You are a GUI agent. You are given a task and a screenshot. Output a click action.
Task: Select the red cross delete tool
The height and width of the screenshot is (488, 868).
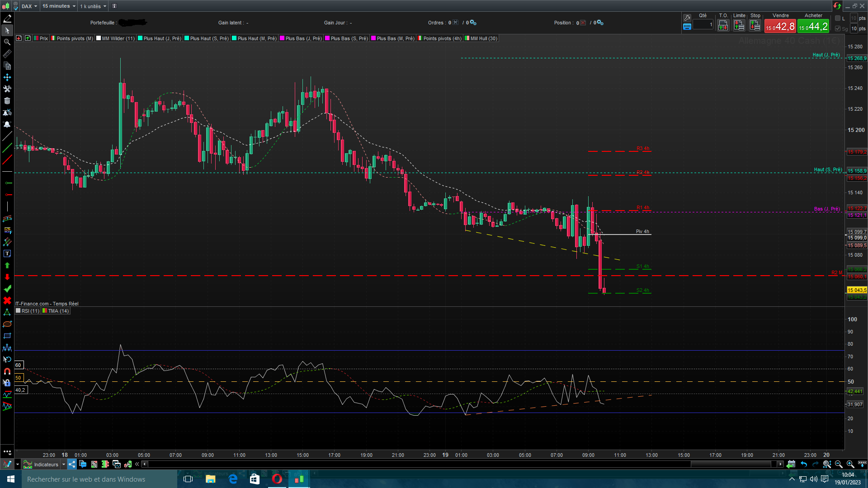pyautogui.click(x=7, y=300)
